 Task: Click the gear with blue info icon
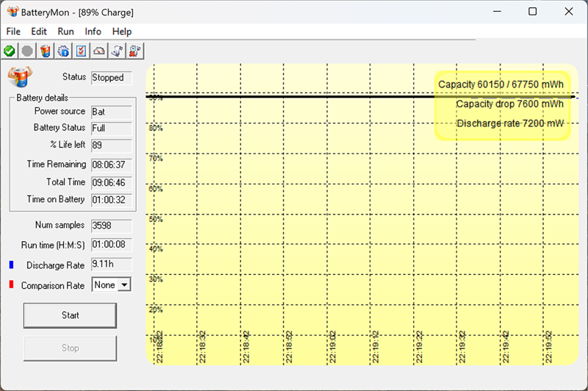point(63,51)
